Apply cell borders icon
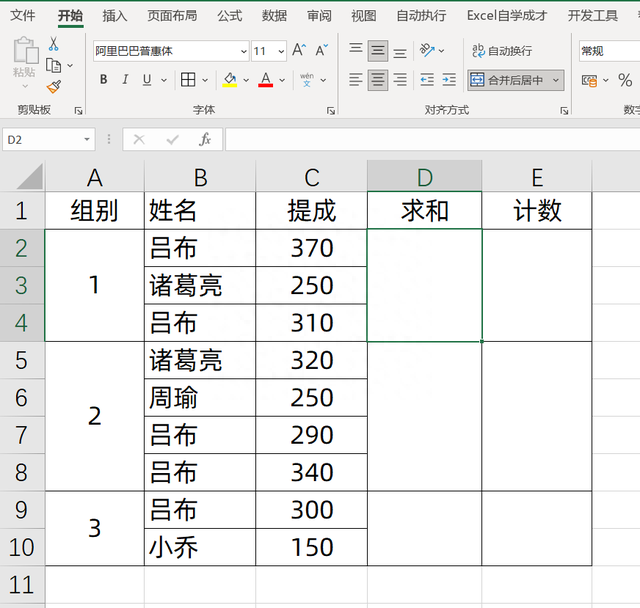640x608 pixels. [x=188, y=80]
